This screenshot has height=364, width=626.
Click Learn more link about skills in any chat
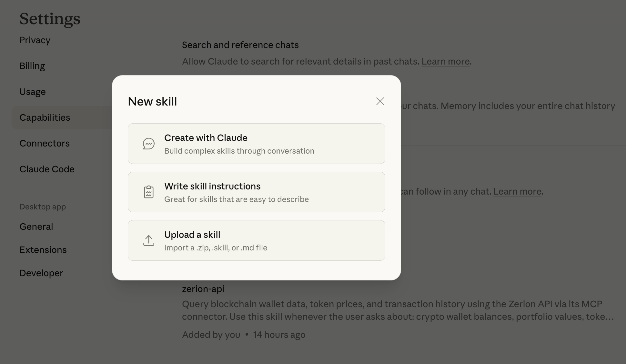tap(517, 192)
